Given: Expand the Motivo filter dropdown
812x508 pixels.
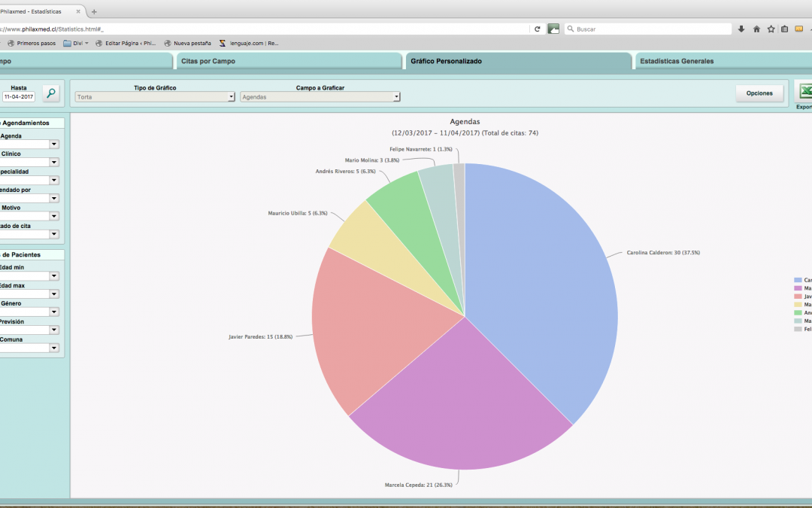Looking at the screenshot, I should click(x=54, y=216).
